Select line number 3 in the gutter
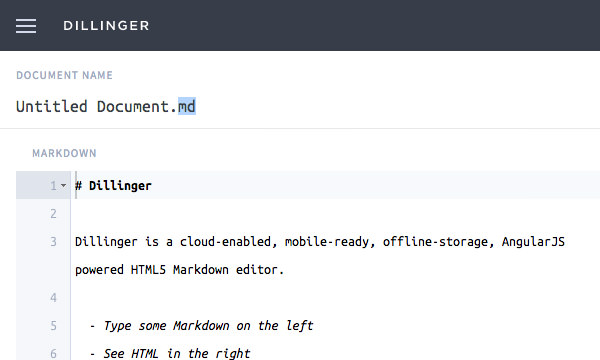 tap(53, 241)
